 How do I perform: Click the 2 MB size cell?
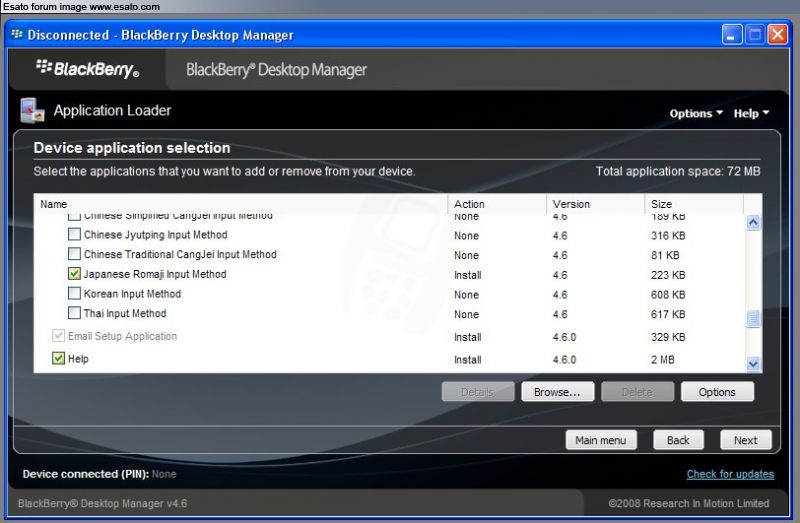click(x=662, y=360)
